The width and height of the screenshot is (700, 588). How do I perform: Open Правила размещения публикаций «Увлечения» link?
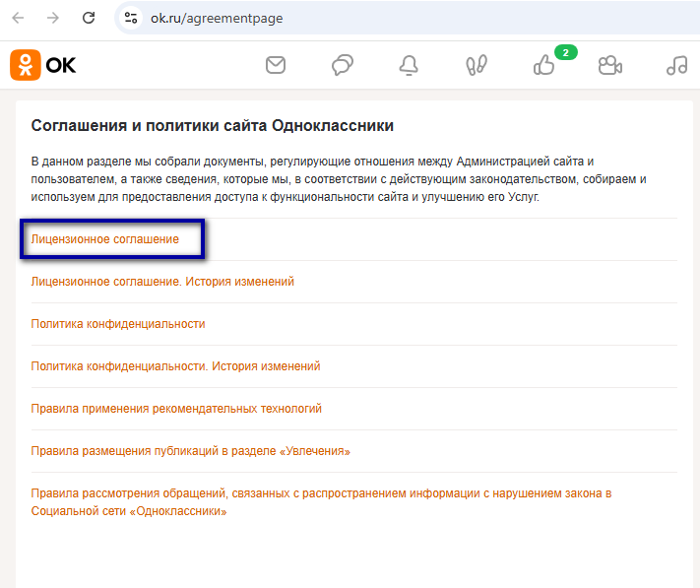click(x=191, y=451)
